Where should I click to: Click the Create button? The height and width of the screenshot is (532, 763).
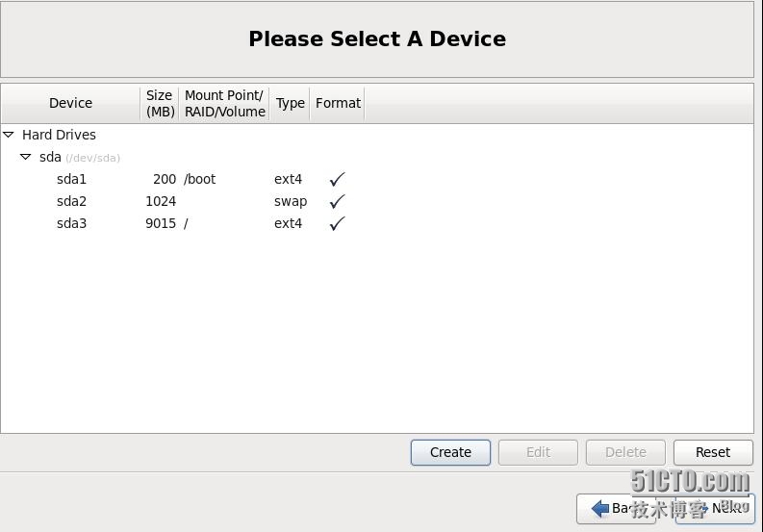(x=450, y=452)
